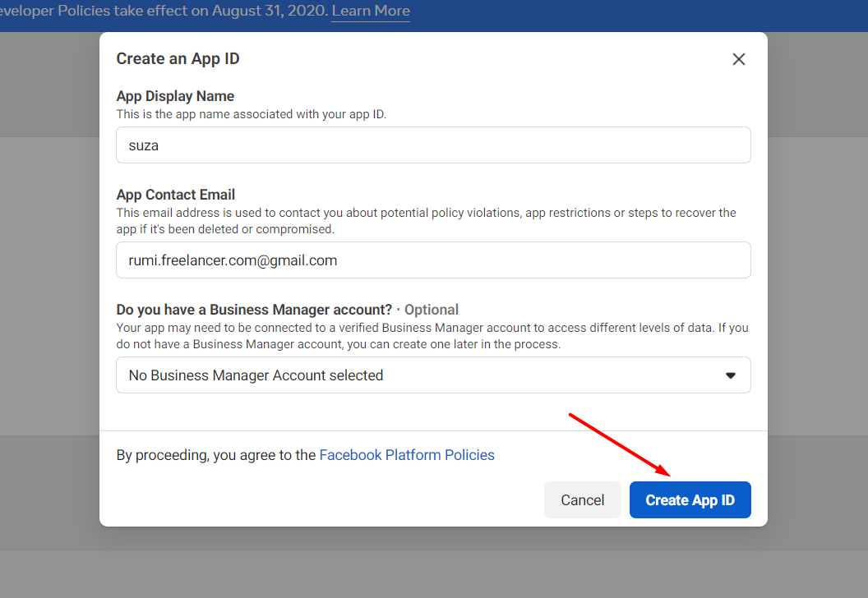
Task: Click the Create App ID button
Action: coord(690,500)
